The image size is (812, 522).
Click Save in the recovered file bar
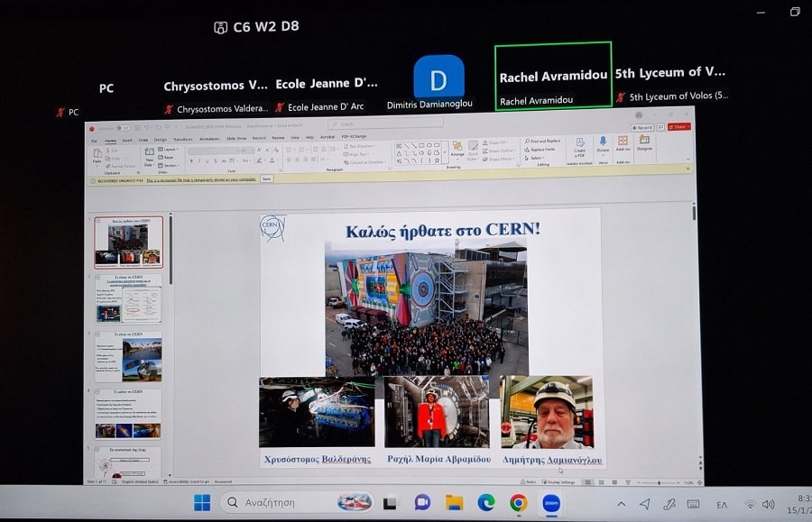click(x=266, y=179)
